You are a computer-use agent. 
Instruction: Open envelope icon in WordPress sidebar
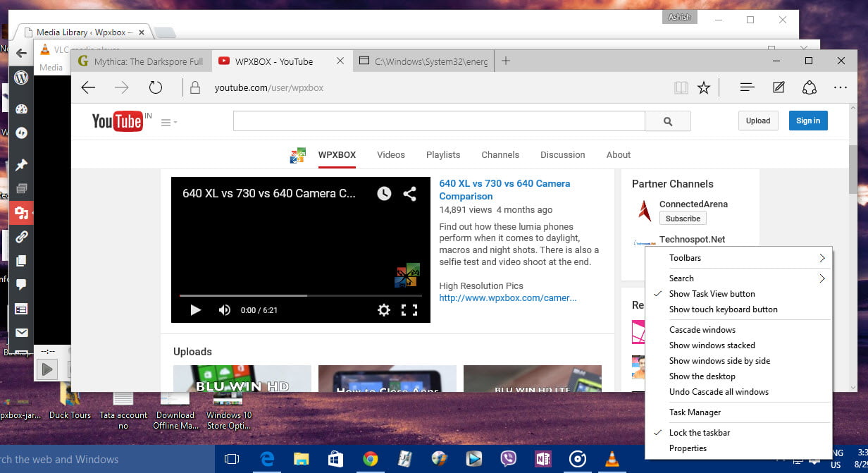tap(21, 333)
